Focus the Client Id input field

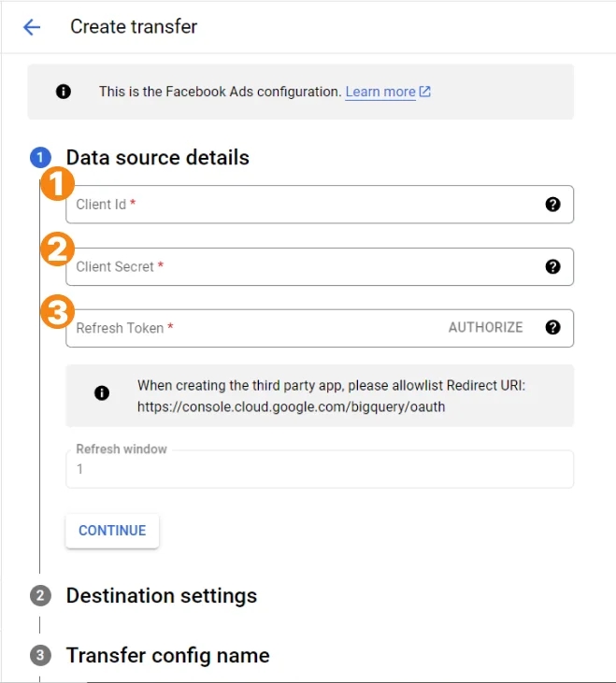pos(320,205)
